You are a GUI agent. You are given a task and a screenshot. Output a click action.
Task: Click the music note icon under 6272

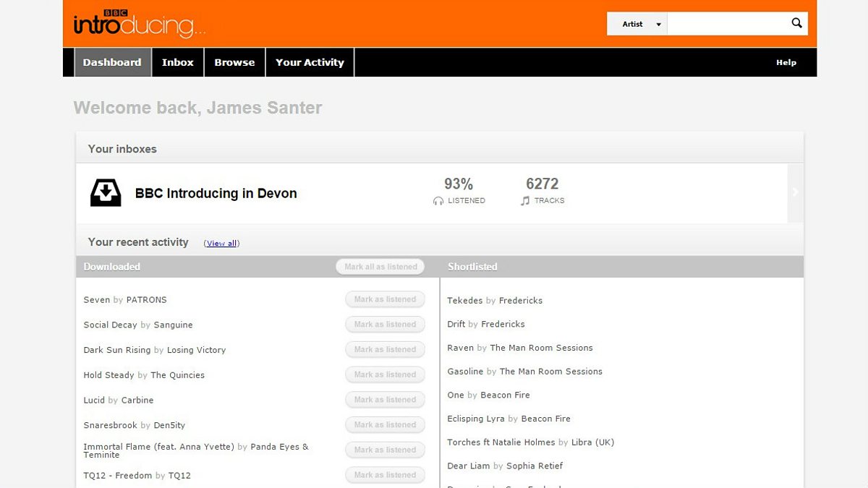525,201
